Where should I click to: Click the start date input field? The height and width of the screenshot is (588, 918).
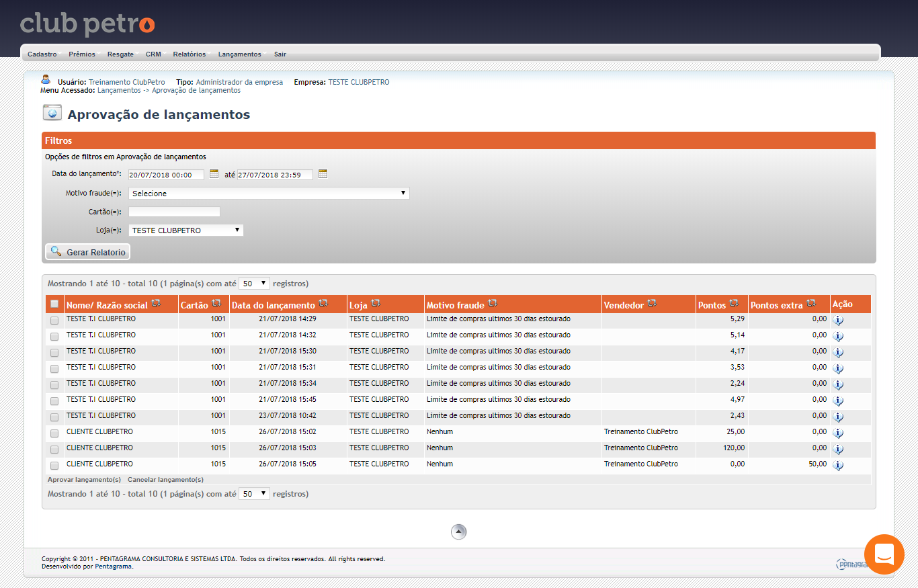point(167,175)
